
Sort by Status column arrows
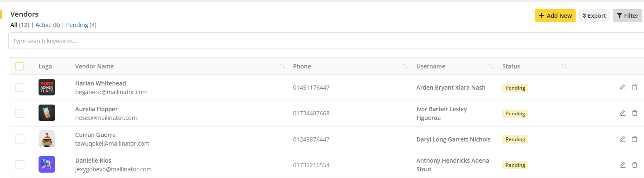click(564, 66)
